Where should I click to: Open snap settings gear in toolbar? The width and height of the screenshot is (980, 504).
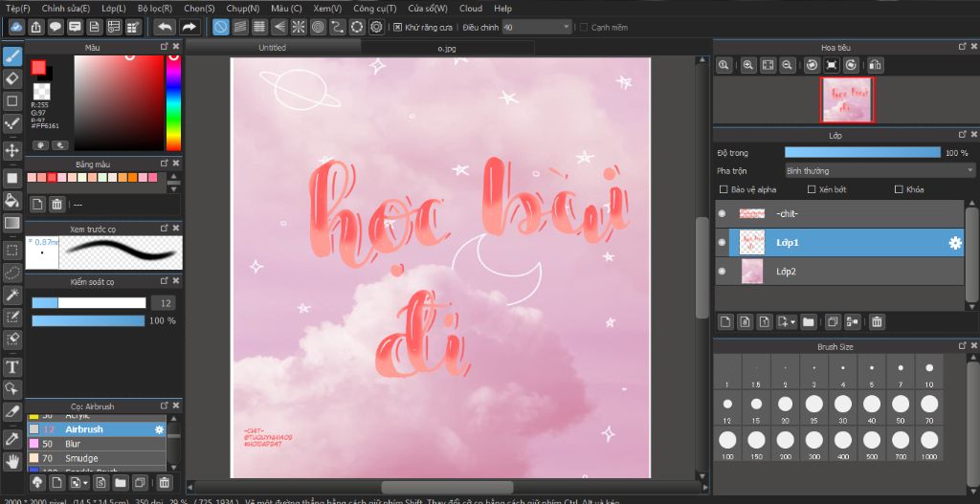(x=376, y=27)
